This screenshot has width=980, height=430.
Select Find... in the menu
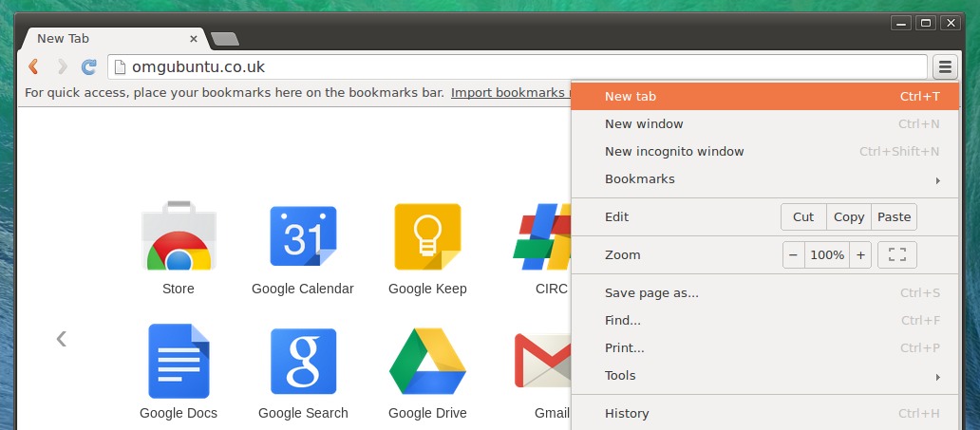tap(765, 321)
